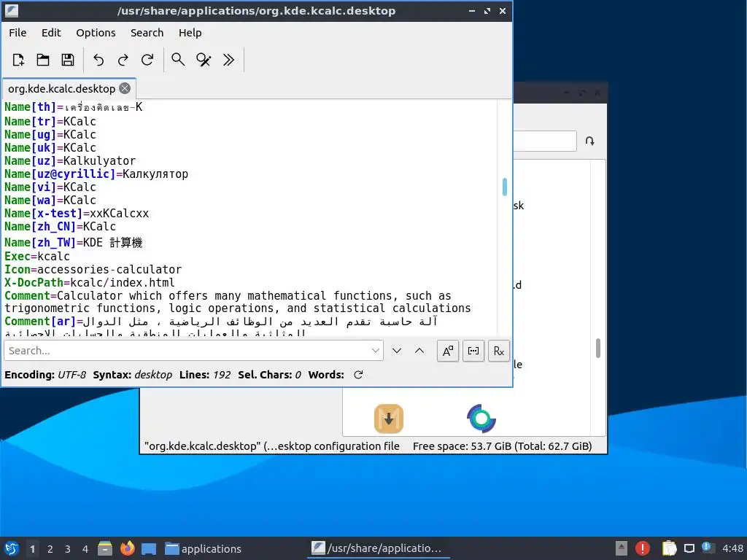Toggle Regular Expression search option
The width and height of the screenshot is (747, 560).
499,351
